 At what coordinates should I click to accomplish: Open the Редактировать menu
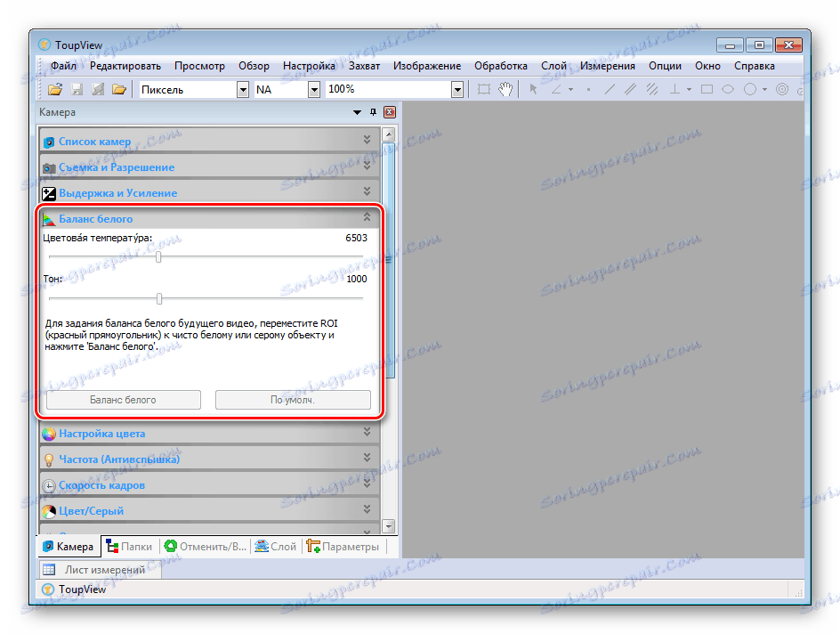click(x=125, y=66)
